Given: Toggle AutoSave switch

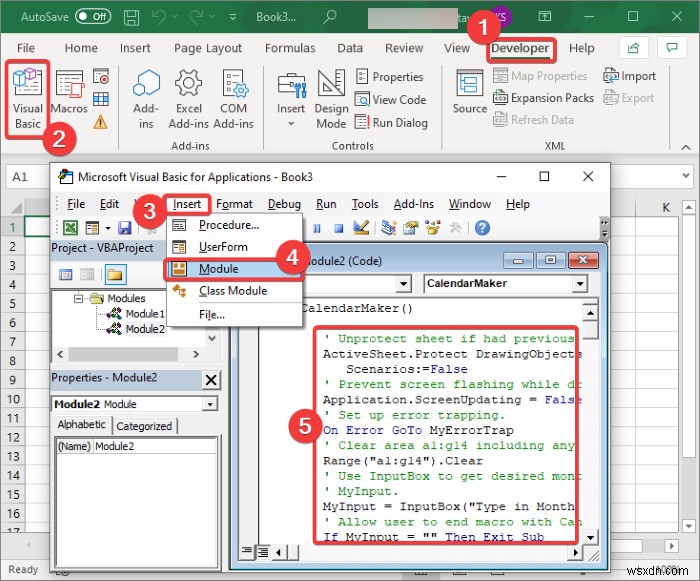Looking at the screenshot, I should (93, 17).
